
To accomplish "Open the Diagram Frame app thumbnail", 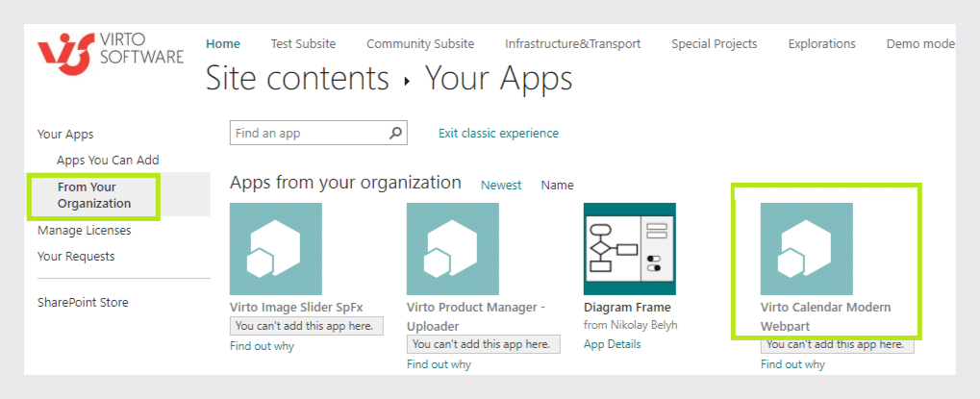I will click(x=629, y=248).
